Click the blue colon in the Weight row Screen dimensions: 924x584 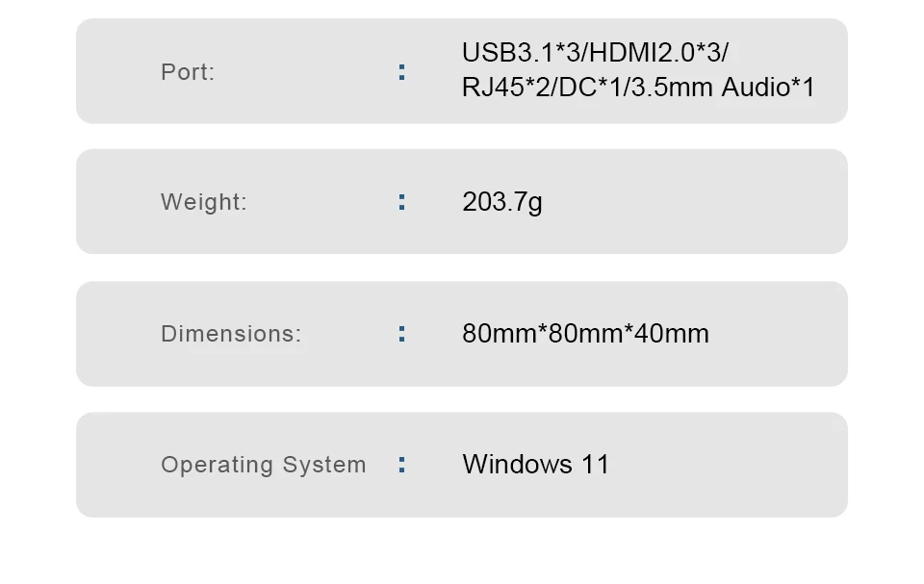(402, 202)
